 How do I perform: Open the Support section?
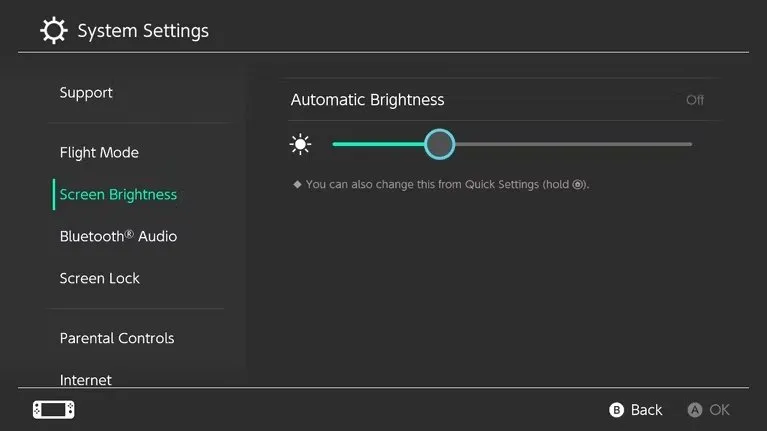[x=86, y=93]
